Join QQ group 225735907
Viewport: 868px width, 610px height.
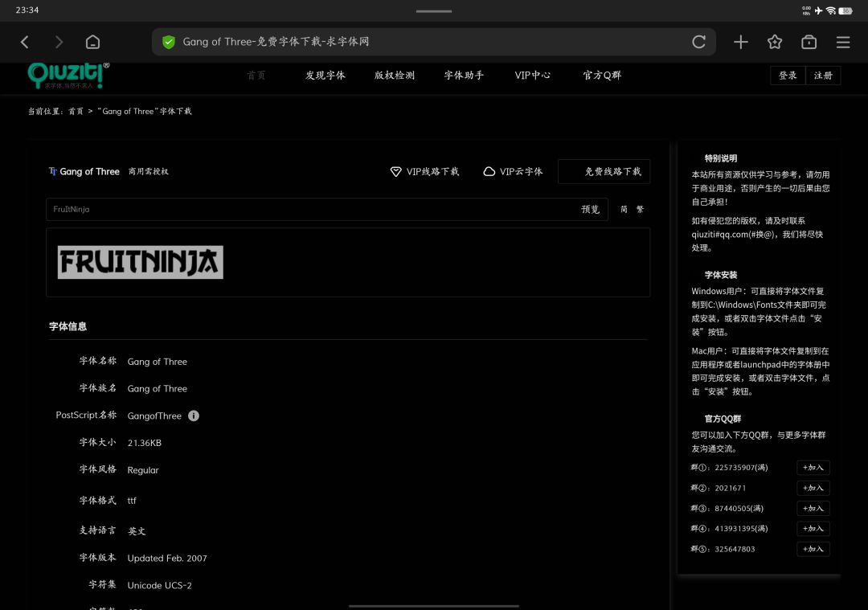pos(813,468)
